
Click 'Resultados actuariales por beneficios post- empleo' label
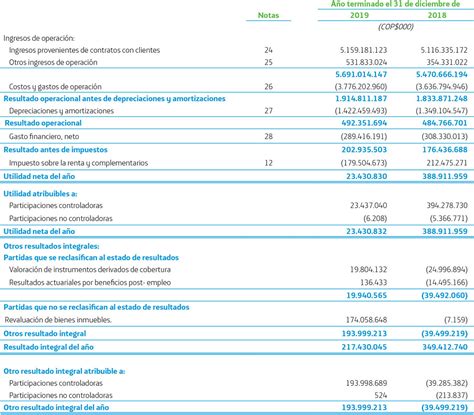[90, 283]
